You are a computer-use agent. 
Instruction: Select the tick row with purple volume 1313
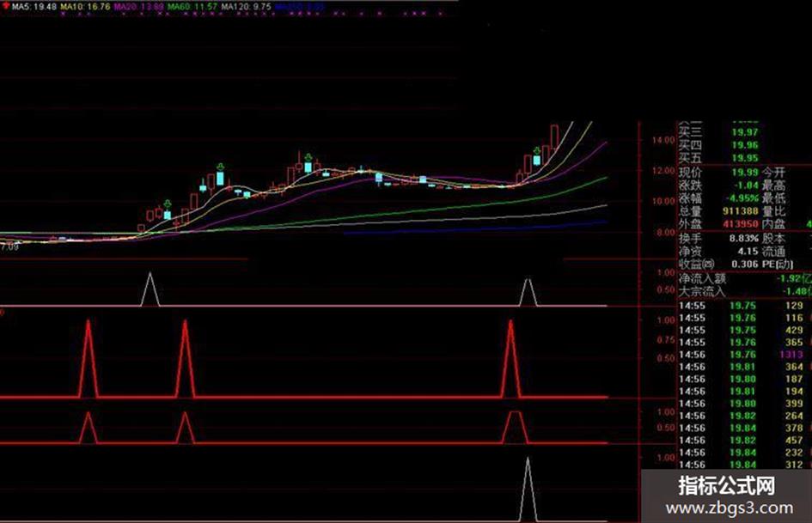point(745,355)
